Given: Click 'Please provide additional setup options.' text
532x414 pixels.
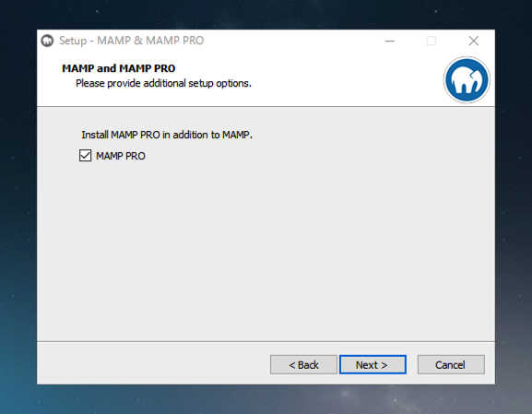Looking at the screenshot, I should tap(163, 84).
